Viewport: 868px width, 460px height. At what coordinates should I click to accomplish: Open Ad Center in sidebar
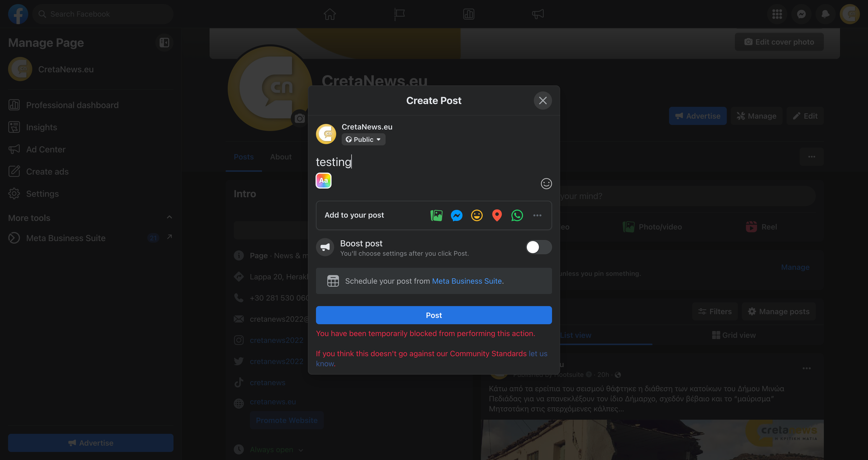point(91,149)
